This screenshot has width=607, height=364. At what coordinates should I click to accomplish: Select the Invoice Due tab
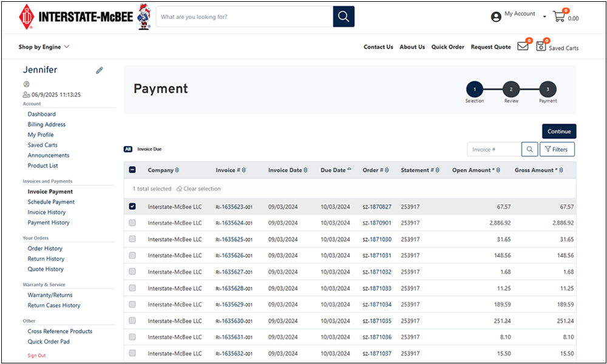click(149, 149)
